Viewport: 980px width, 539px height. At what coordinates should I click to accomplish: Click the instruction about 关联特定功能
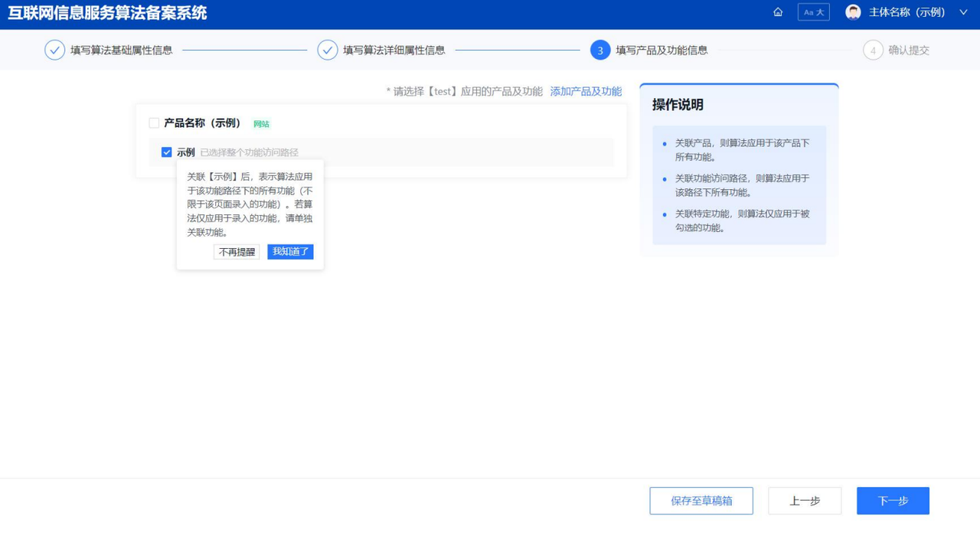click(742, 220)
